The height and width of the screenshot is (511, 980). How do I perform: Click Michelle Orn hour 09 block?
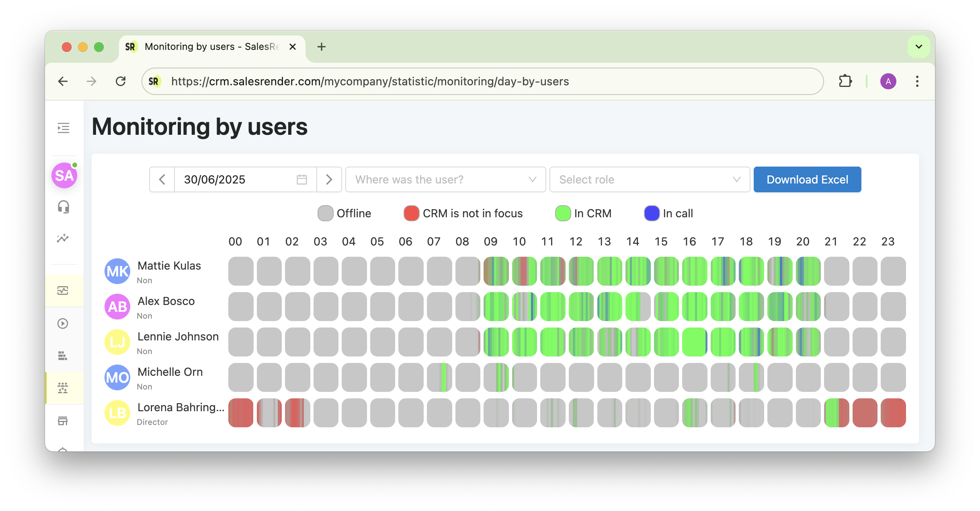(496, 377)
